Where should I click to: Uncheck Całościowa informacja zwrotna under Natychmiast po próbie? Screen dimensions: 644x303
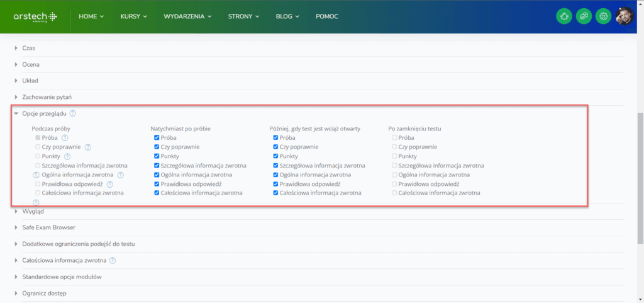coord(157,192)
